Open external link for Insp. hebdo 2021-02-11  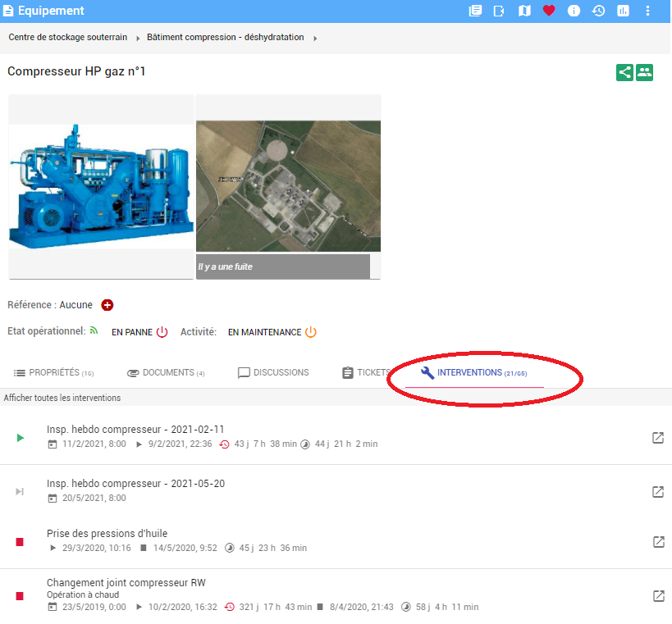658,438
